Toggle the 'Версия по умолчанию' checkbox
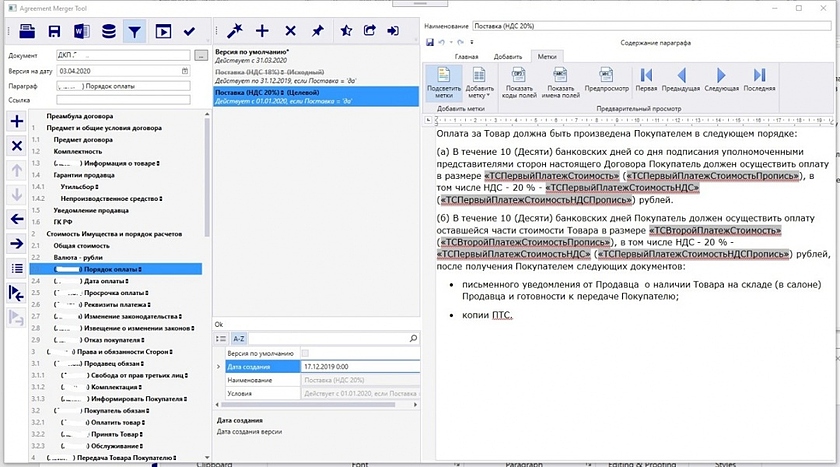 (306, 354)
